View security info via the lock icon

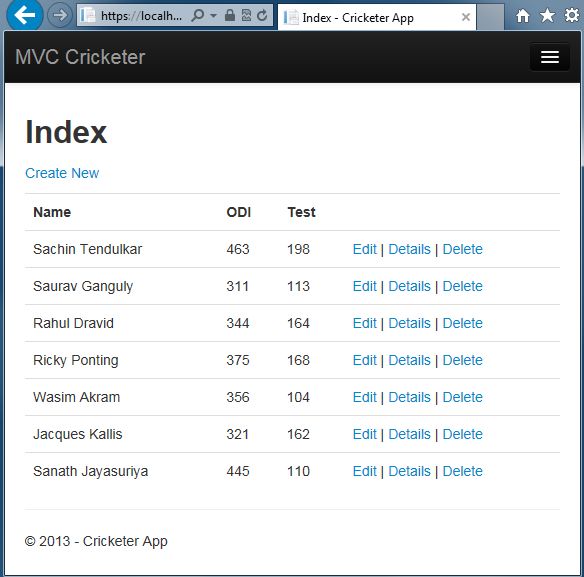(x=230, y=15)
